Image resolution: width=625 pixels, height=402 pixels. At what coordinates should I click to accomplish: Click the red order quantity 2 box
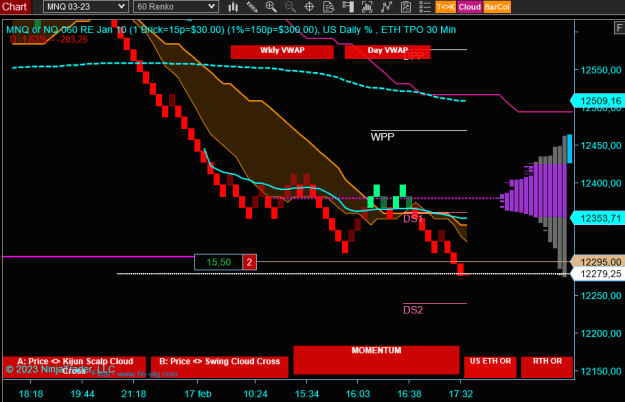(249, 262)
